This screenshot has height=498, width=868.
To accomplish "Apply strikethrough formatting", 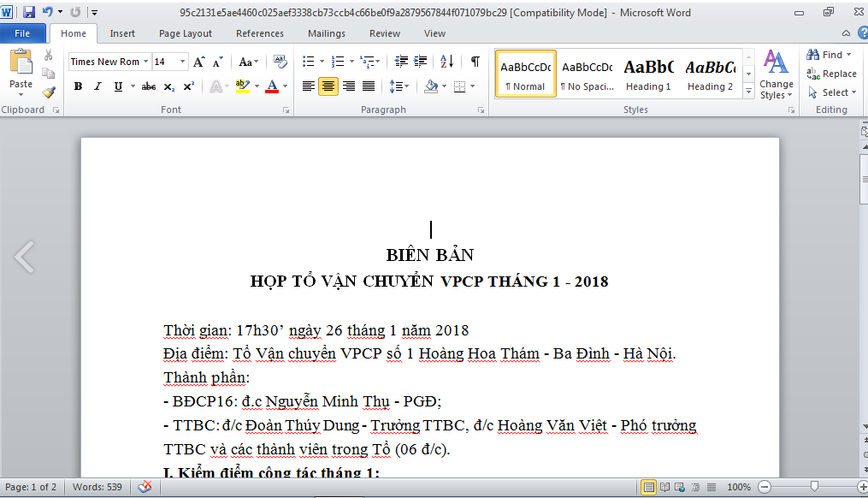I will (148, 86).
